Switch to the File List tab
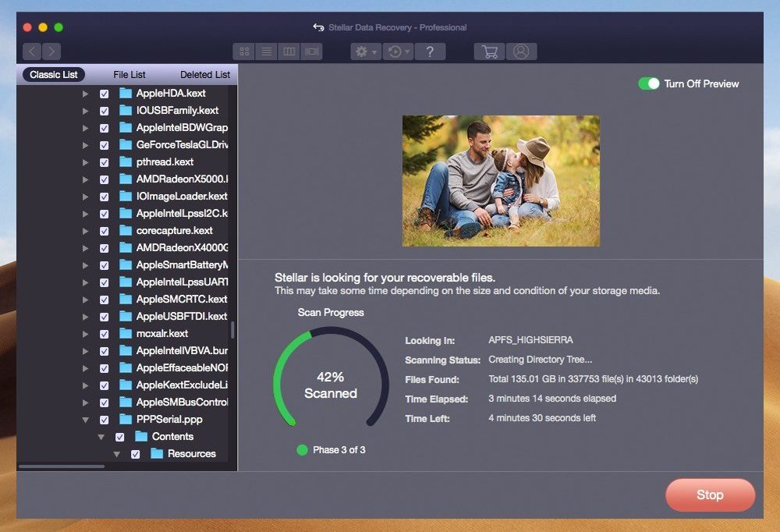780x532 pixels. point(129,75)
